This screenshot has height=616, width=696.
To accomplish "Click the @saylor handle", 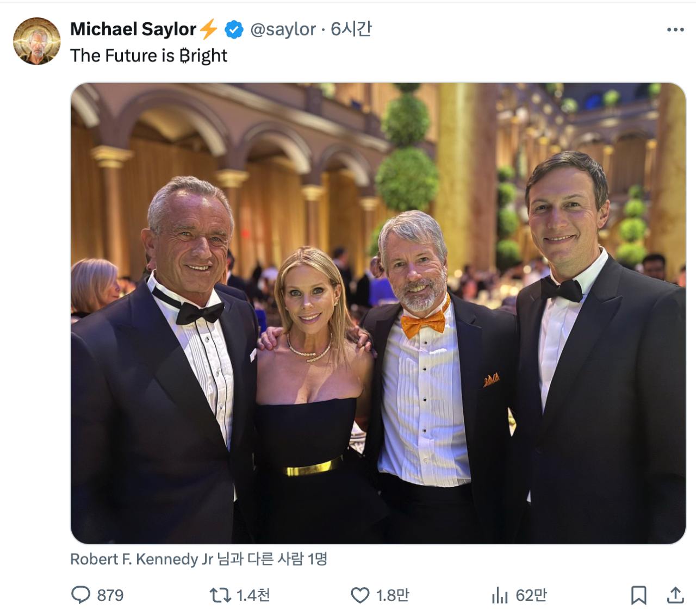I will tap(283, 29).
